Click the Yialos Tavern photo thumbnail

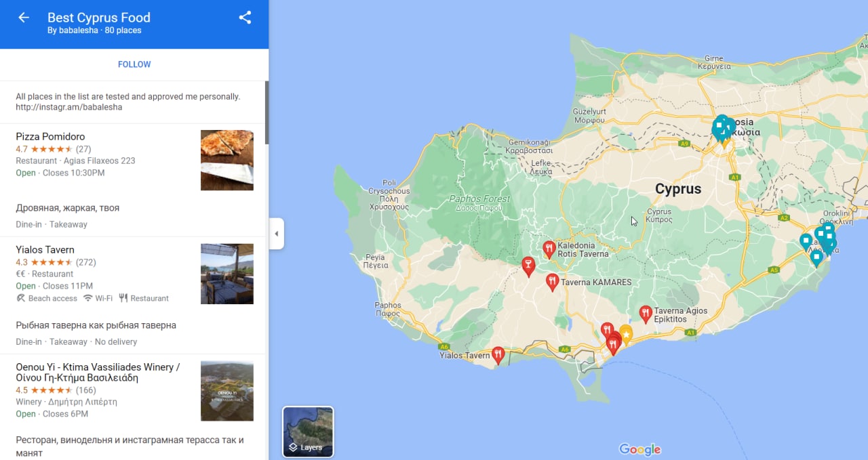pos(226,274)
